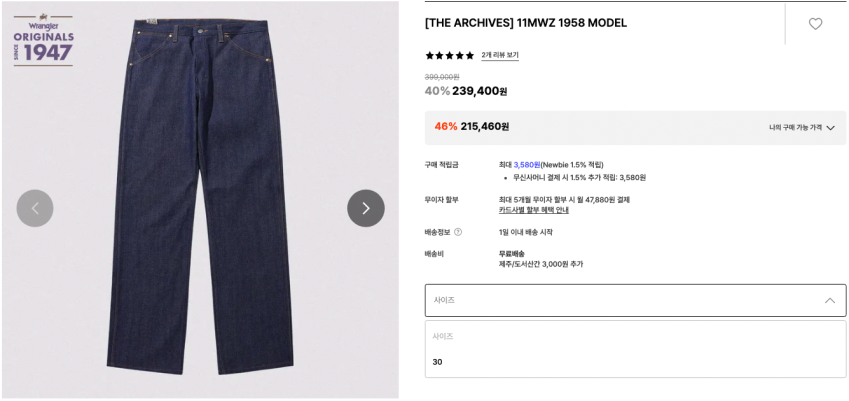
Task: Expand my purchasable price chevron
Action: pyautogui.click(x=831, y=128)
